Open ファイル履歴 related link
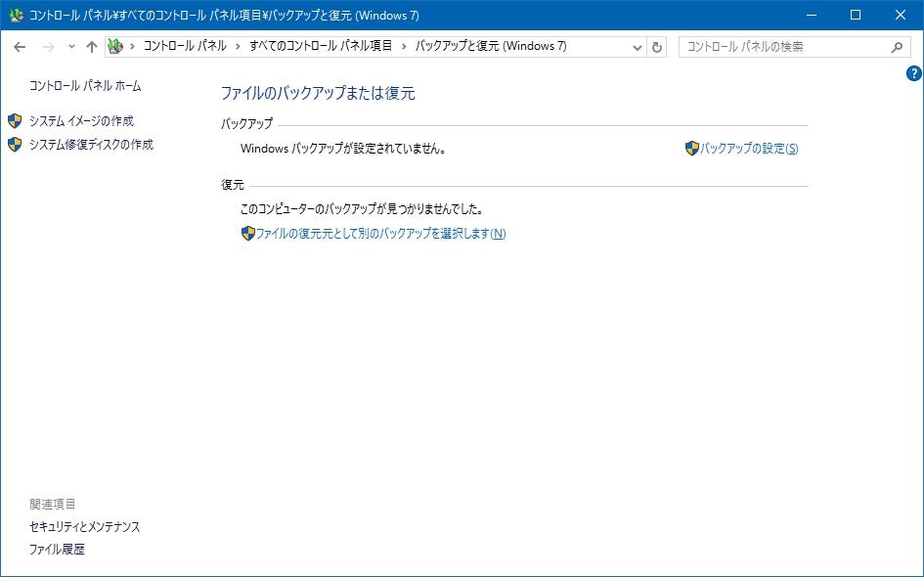Viewport: 924px width, 577px height. pyautogui.click(x=57, y=550)
